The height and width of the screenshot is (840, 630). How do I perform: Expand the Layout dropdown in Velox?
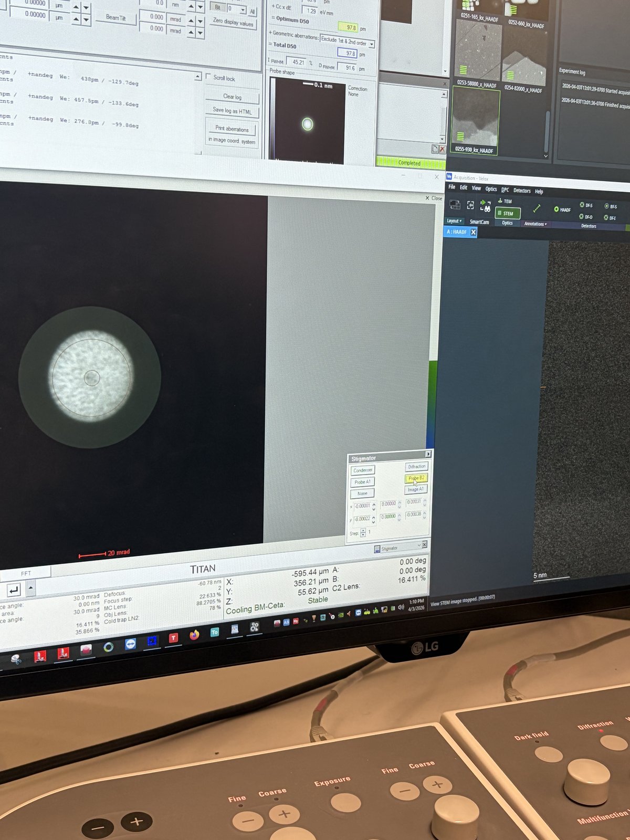coord(454,221)
